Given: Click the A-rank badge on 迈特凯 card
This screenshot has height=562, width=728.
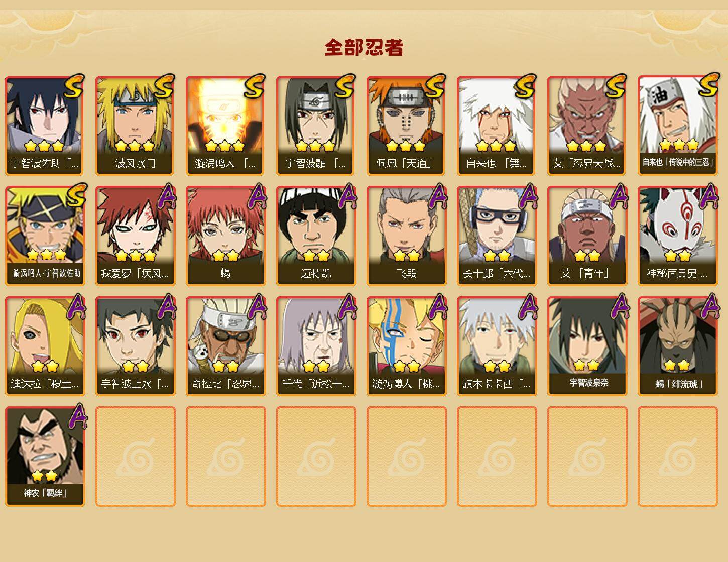Looking at the screenshot, I should [347, 196].
